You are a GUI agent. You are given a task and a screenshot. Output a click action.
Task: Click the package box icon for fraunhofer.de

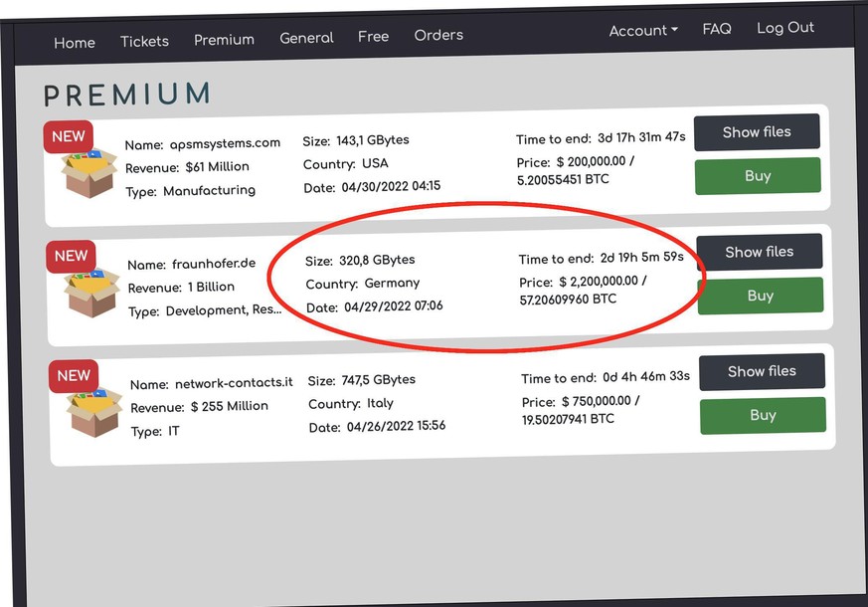coord(91,292)
